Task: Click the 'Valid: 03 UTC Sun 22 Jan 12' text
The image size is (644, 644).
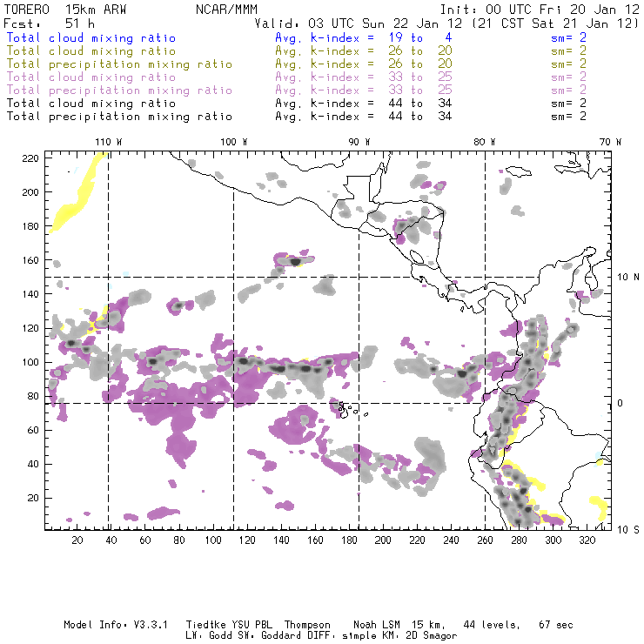Action: [x=359, y=23]
